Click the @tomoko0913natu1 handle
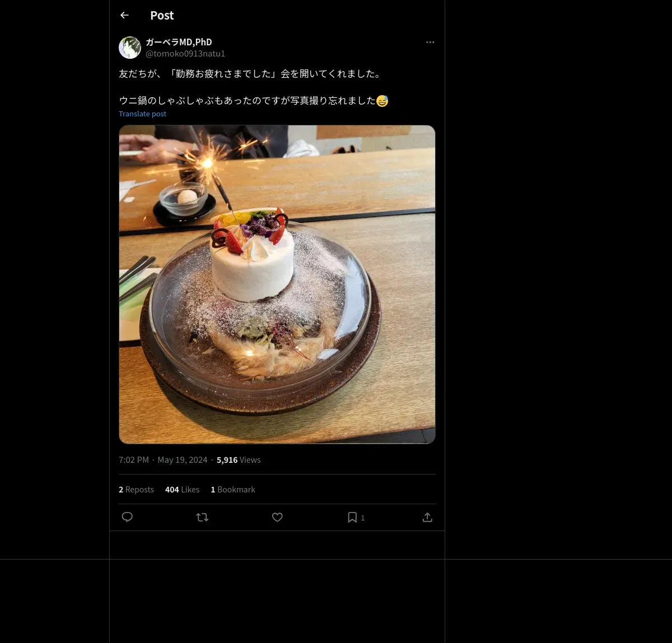 point(185,54)
